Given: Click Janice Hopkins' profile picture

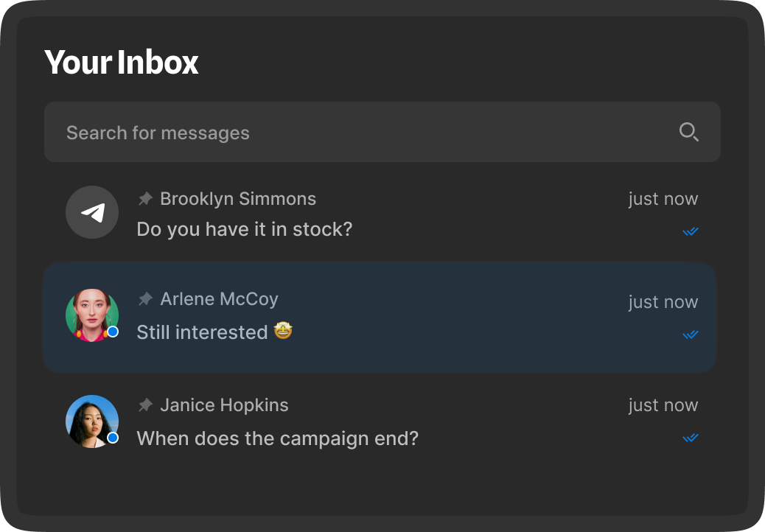Looking at the screenshot, I should [x=92, y=421].
